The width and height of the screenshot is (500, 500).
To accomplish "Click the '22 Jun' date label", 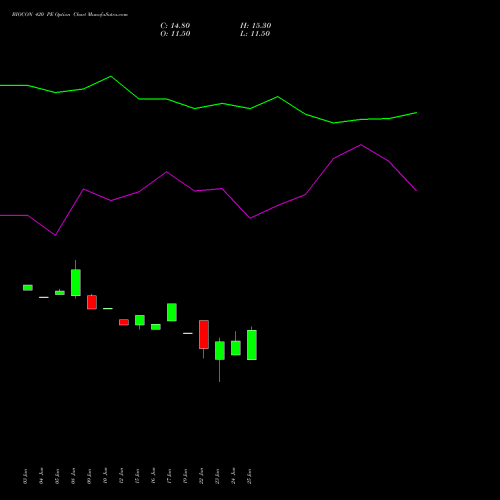I will [x=201, y=476].
